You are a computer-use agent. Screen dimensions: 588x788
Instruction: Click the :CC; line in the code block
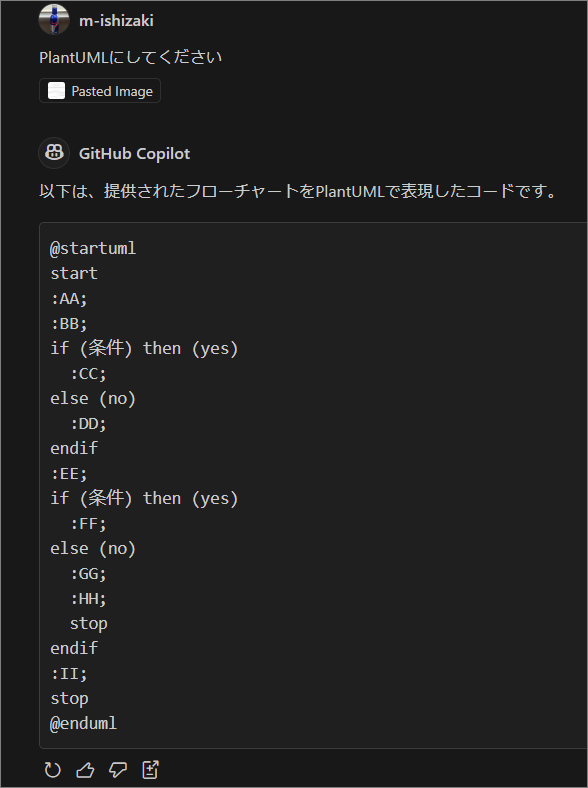88,374
